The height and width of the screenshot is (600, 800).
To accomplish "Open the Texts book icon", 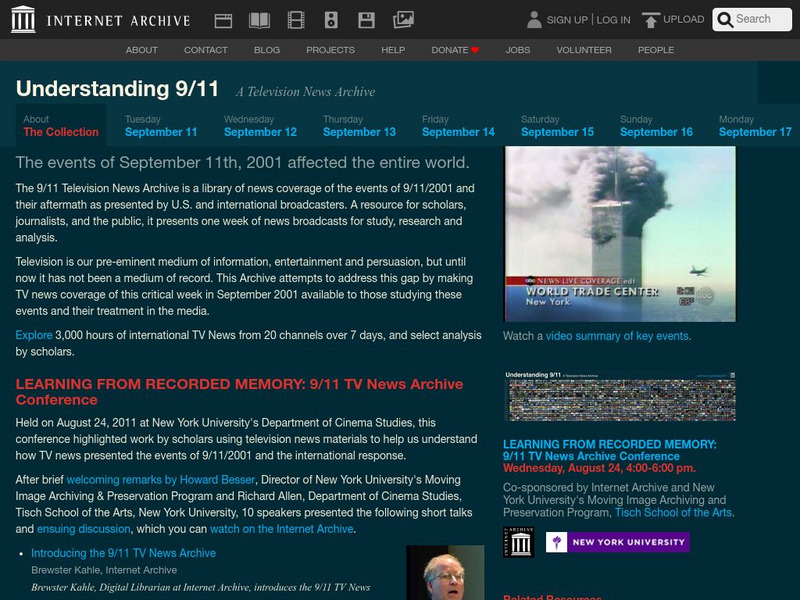I will pos(259,20).
